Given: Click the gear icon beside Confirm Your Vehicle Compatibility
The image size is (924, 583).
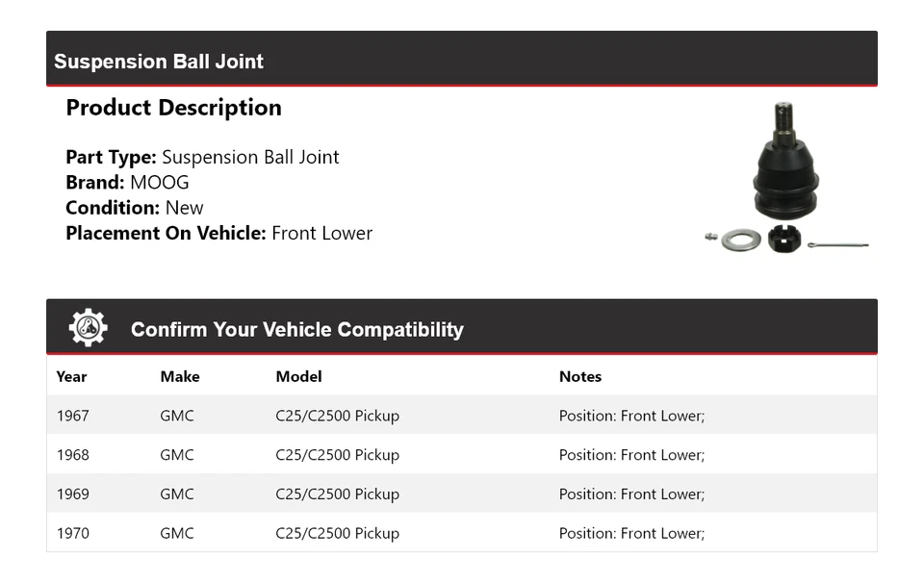Looking at the screenshot, I should point(88,328).
